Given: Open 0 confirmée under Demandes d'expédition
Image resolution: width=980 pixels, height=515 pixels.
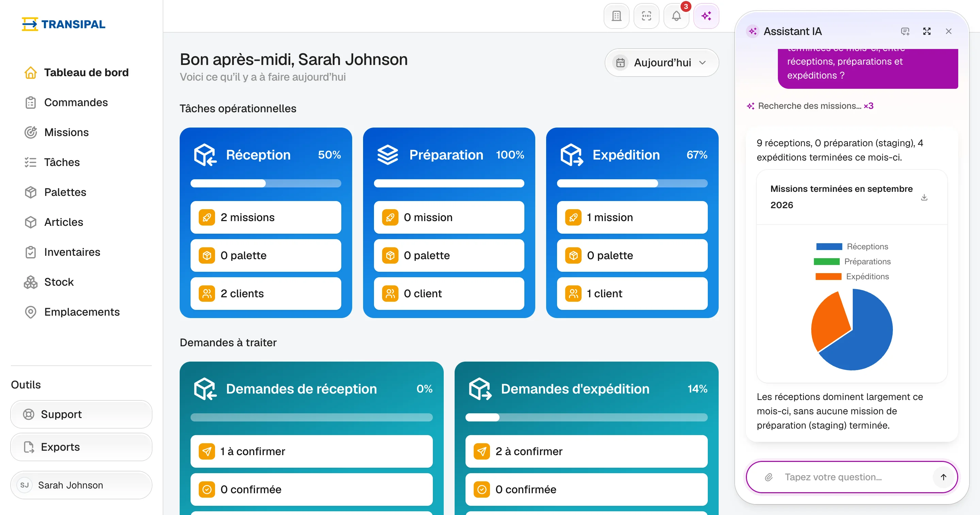Looking at the screenshot, I should [x=586, y=489].
